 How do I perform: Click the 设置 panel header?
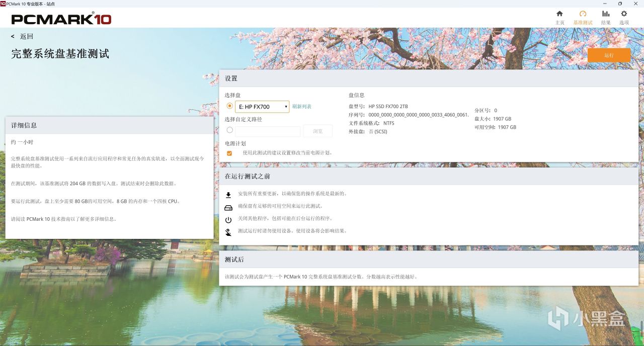[x=429, y=78]
